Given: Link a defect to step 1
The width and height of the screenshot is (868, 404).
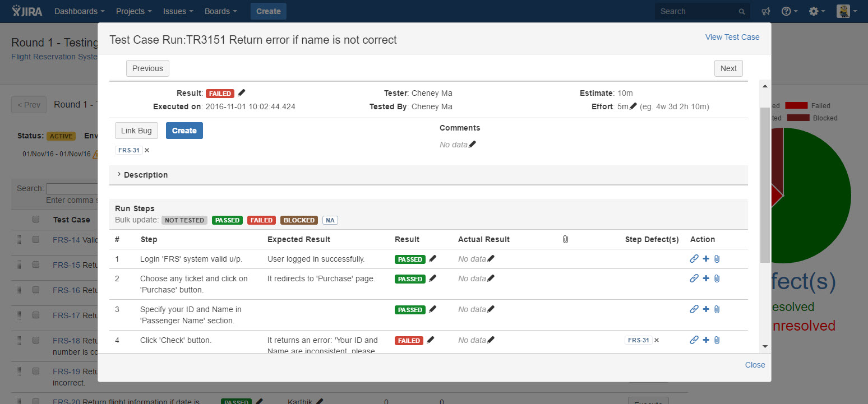Looking at the screenshot, I should (694, 259).
